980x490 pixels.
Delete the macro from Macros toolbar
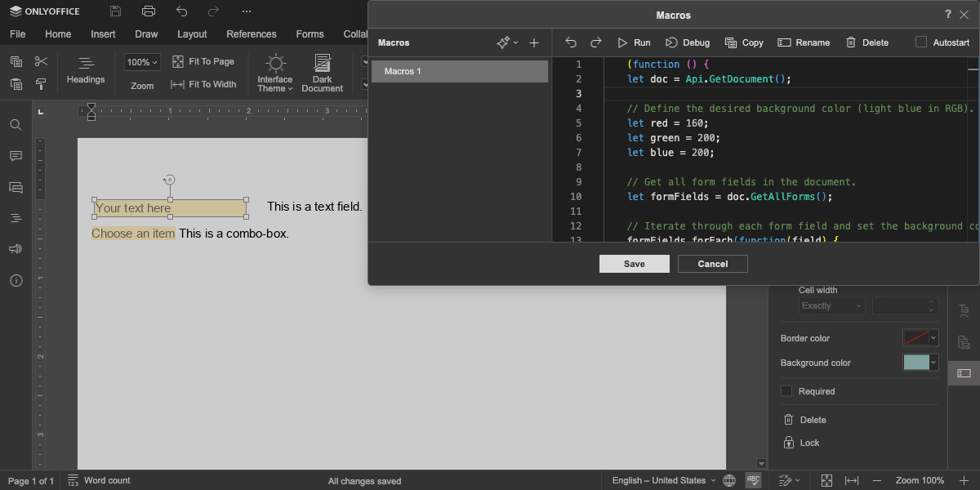click(866, 42)
